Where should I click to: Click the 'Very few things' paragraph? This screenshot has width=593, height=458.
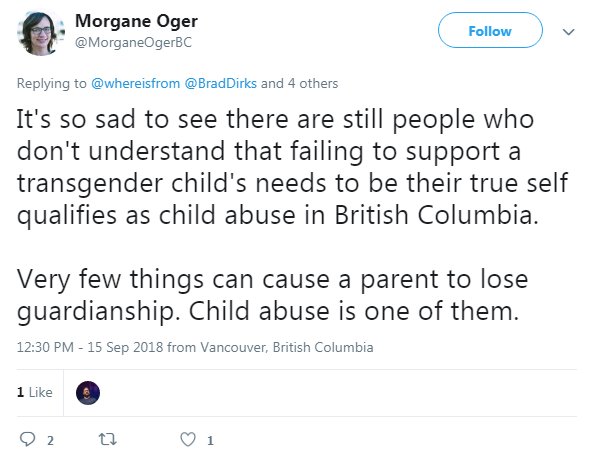point(272,295)
